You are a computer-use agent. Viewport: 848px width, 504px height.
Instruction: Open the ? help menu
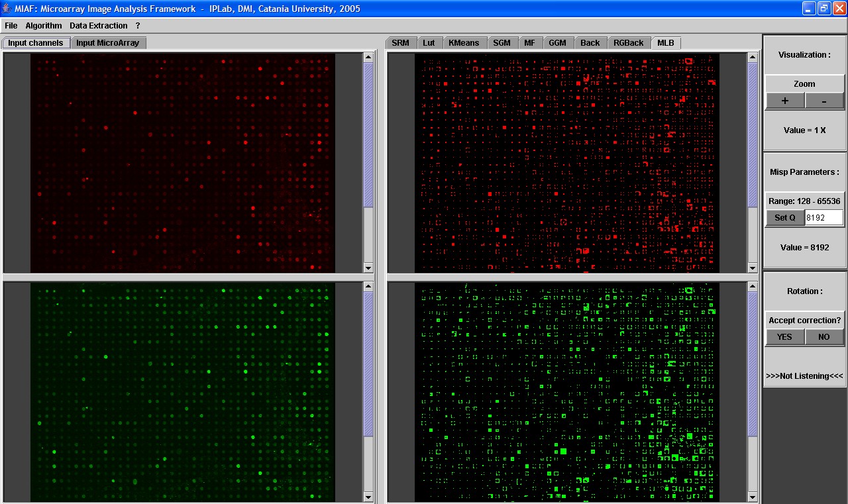[x=138, y=25]
